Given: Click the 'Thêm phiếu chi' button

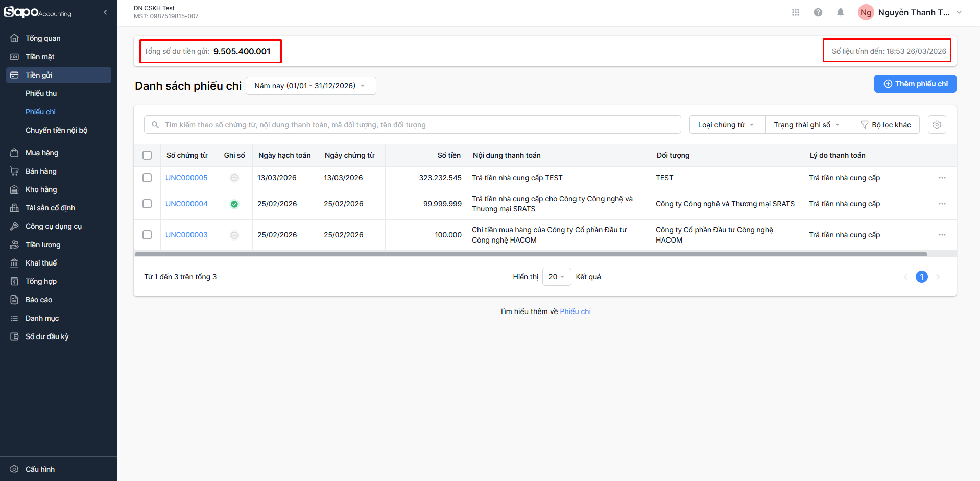Looking at the screenshot, I should (x=915, y=84).
